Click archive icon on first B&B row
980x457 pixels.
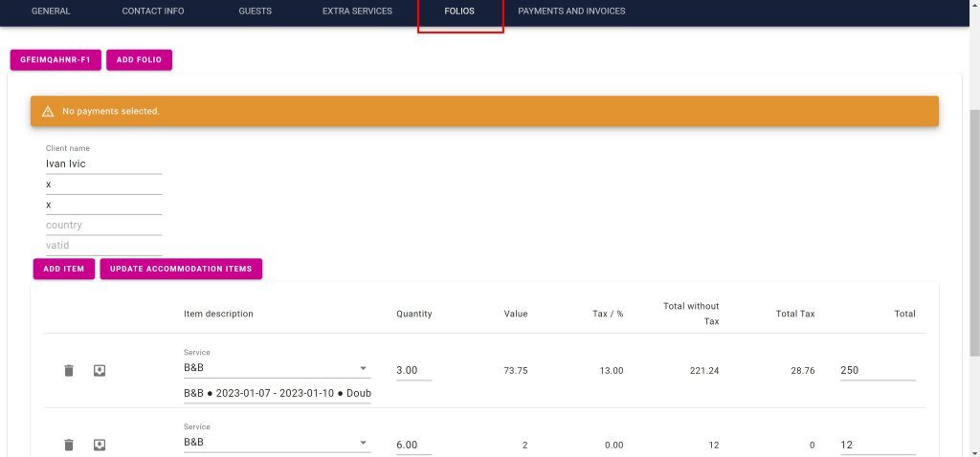[x=99, y=370]
